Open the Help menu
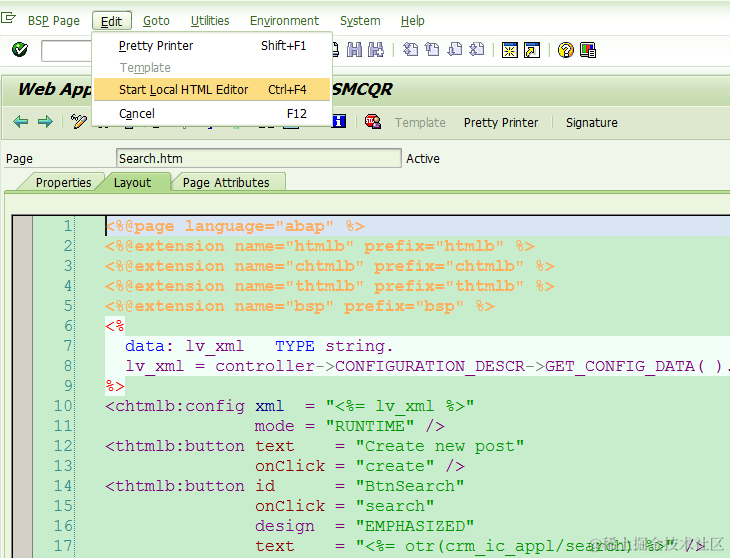This screenshot has height=558, width=730. (412, 21)
